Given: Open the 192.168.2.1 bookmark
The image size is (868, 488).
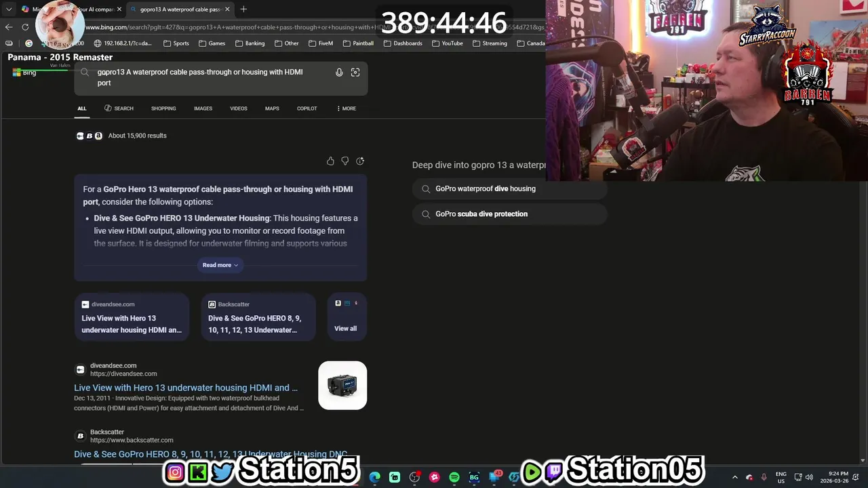Looking at the screenshot, I should click(x=123, y=43).
